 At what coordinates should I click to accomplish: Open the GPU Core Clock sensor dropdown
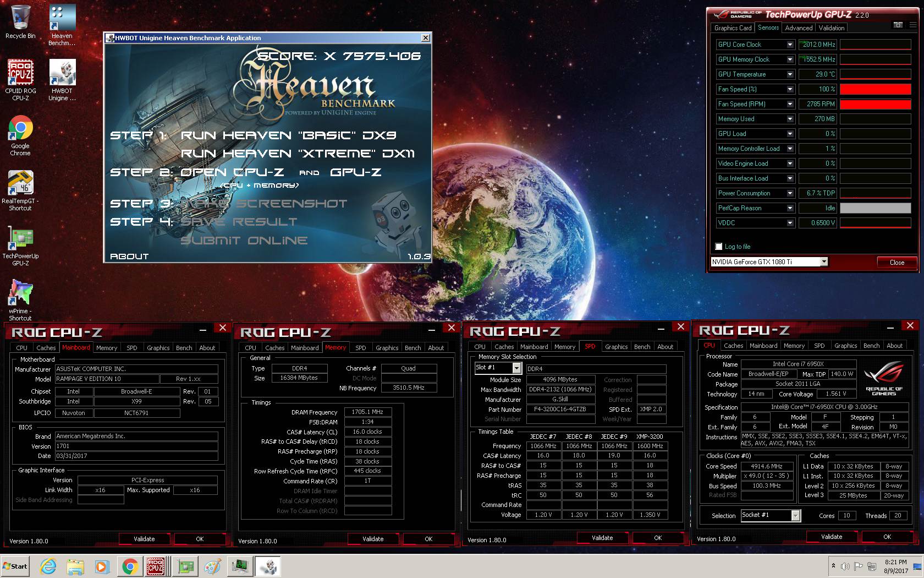click(790, 45)
